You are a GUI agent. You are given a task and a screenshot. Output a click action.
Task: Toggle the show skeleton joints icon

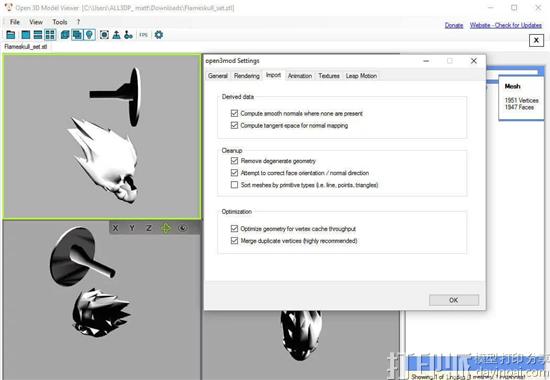(128, 35)
